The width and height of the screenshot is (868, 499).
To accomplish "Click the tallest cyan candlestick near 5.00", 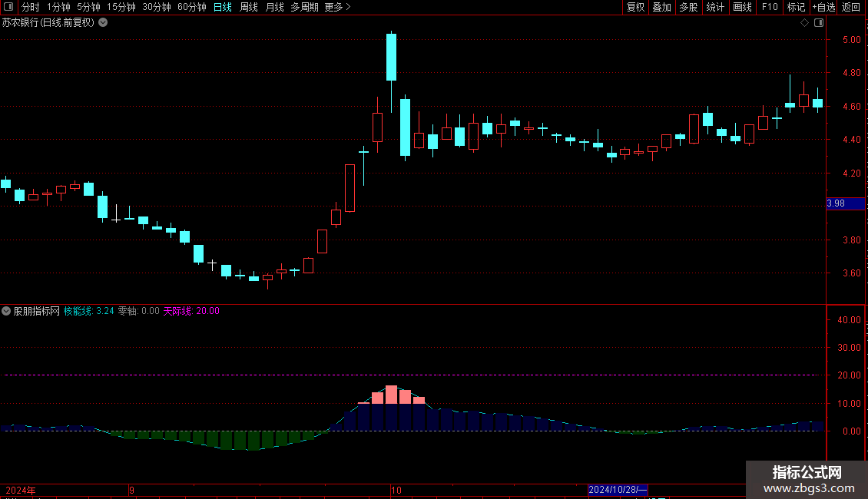I will (392, 57).
